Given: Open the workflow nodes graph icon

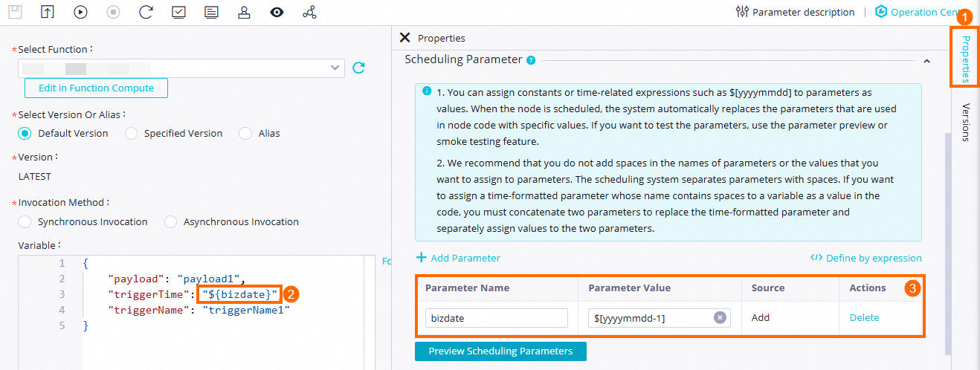Looking at the screenshot, I should [x=309, y=12].
